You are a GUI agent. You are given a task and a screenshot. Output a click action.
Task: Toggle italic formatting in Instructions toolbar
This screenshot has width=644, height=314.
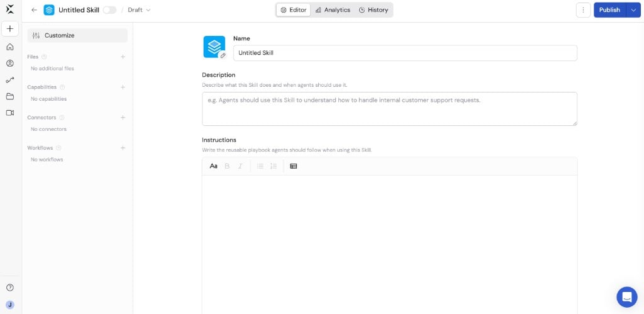[241, 166]
